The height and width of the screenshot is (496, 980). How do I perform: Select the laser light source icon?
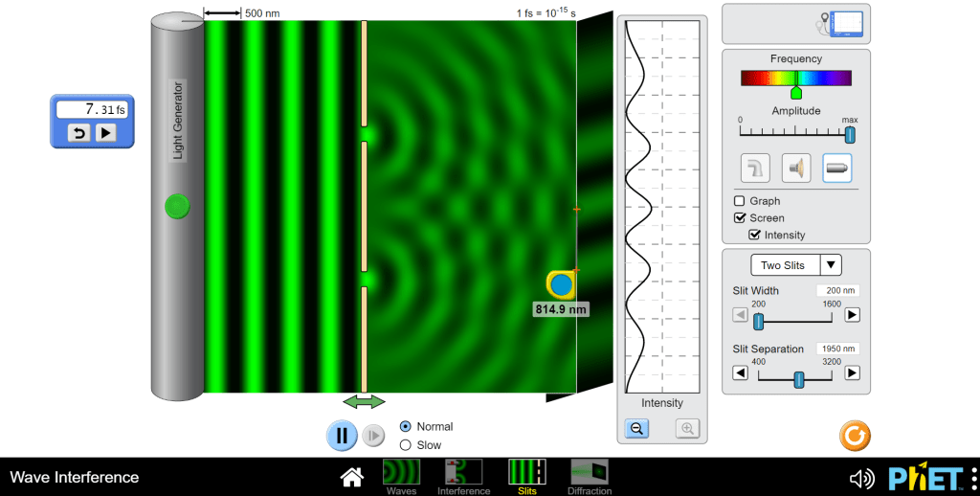coord(836,169)
